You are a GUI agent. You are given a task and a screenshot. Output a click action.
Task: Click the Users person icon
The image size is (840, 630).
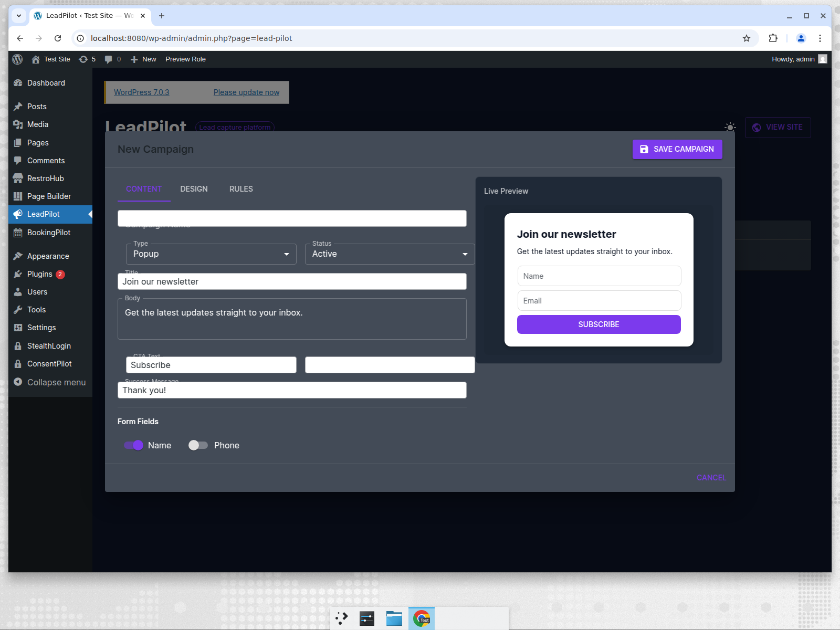[18, 292]
